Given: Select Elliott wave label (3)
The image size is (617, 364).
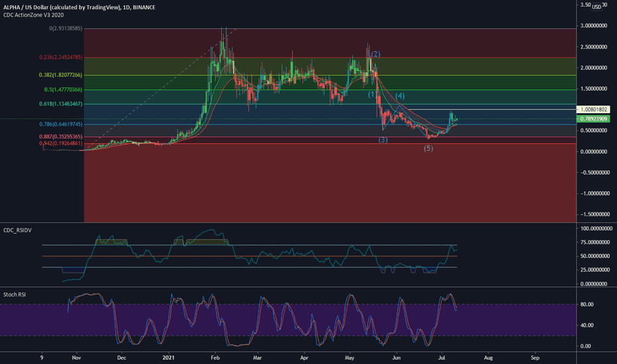Looking at the screenshot, I should click(383, 140).
